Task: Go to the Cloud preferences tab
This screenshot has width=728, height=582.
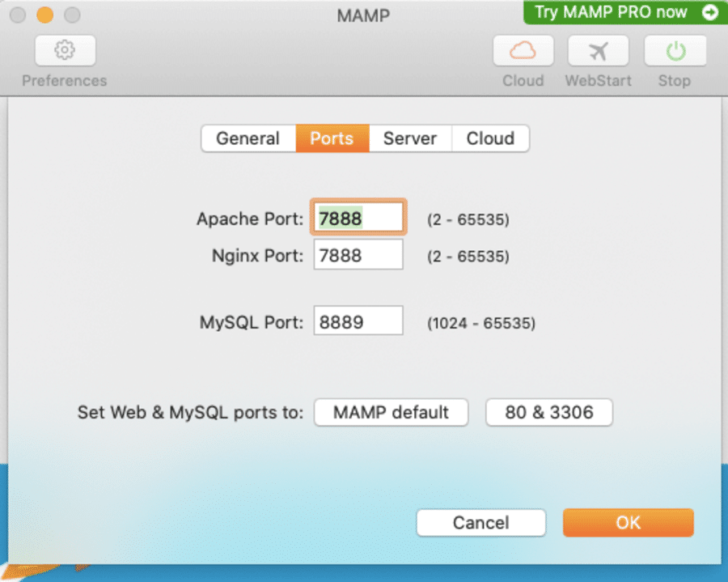Action: pos(490,138)
